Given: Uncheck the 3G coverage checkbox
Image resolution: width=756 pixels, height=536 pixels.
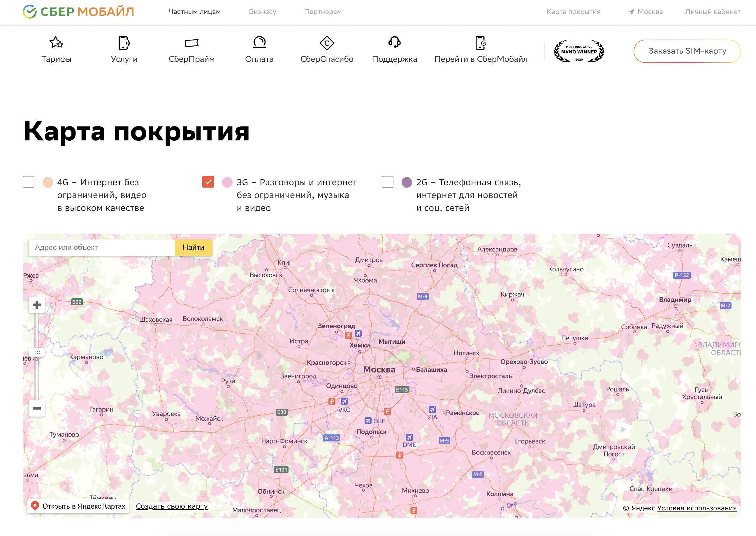Looking at the screenshot, I should click(x=208, y=182).
